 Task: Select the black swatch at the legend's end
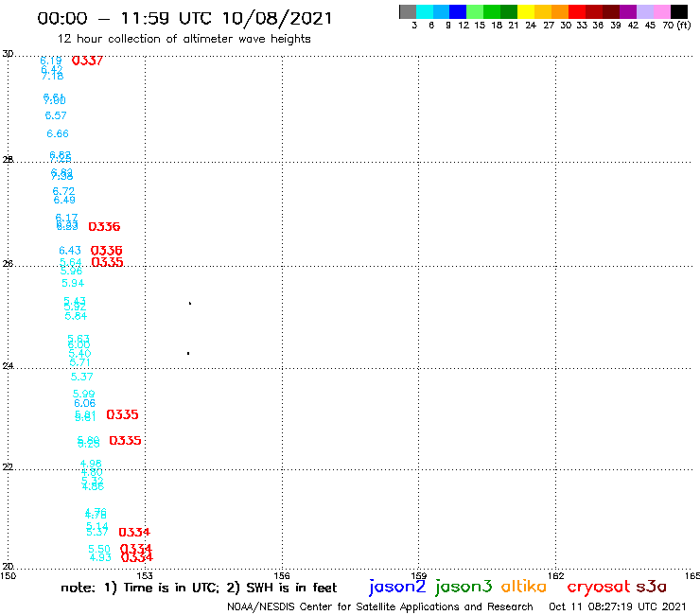pyautogui.click(x=678, y=11)
